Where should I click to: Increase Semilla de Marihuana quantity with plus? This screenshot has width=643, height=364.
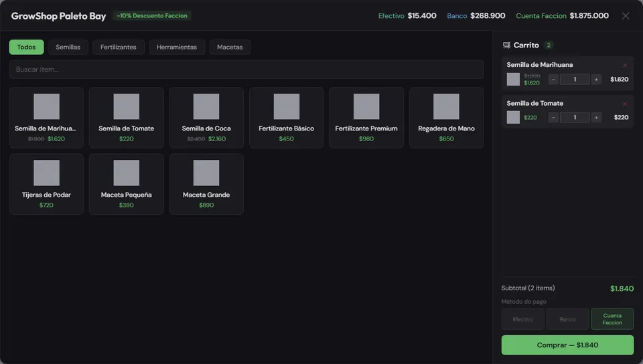[x=596, y=80]
